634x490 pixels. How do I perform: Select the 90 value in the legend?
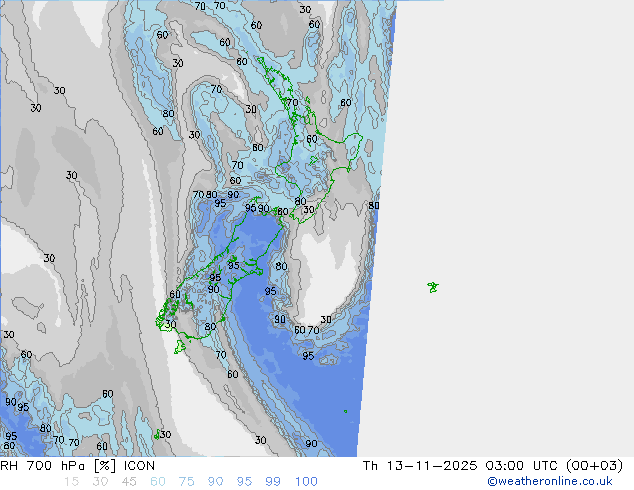[215, 481]
